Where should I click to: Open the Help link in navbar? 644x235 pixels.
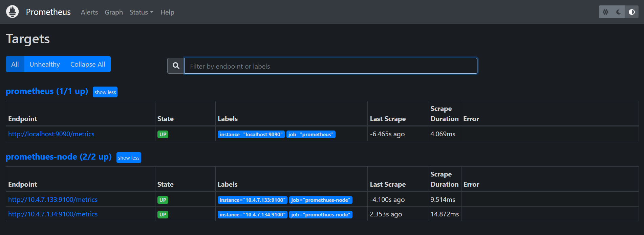click(167, 12)
